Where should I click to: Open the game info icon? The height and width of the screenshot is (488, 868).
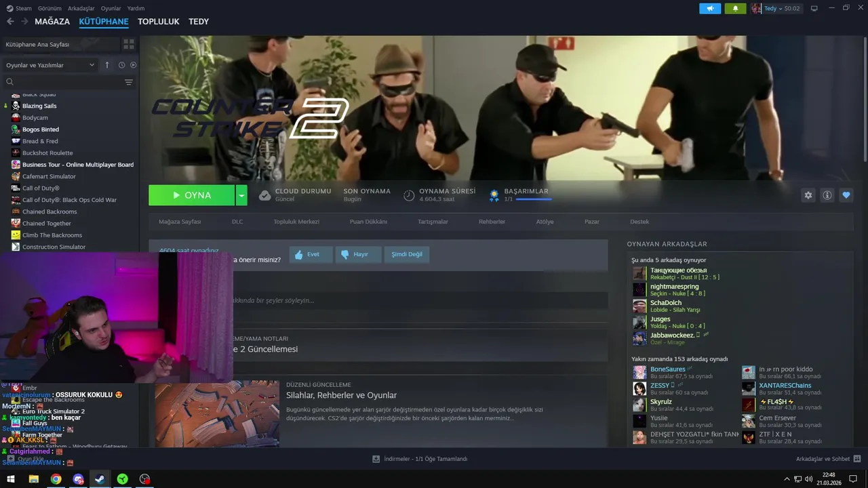827,195
